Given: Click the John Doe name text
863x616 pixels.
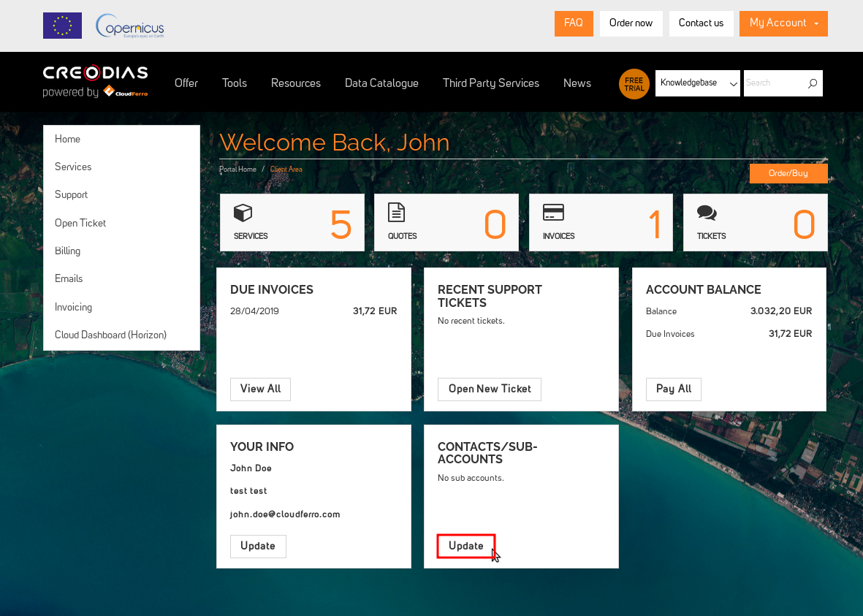Looking at the screenshot, I should pos(251,468).
